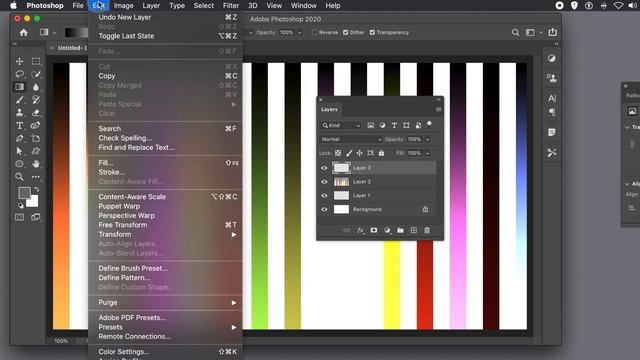Select the Move tool

point(19,61)
